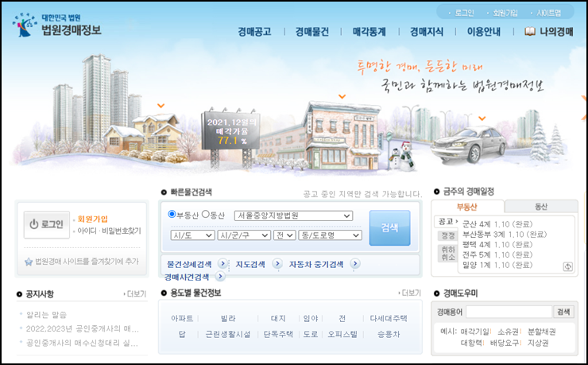
Task: Click the 밀양 1계 1.10 schedule entry
Action: click(497, 265)
